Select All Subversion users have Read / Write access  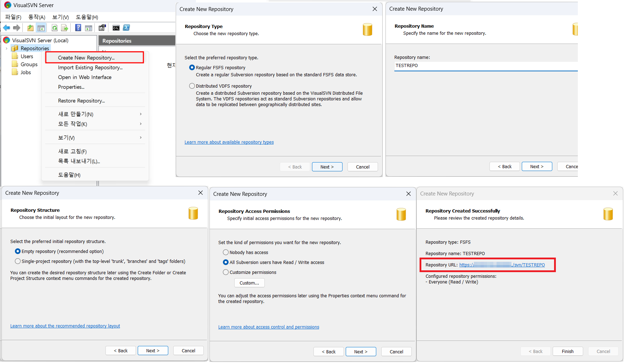pos(226,262)
